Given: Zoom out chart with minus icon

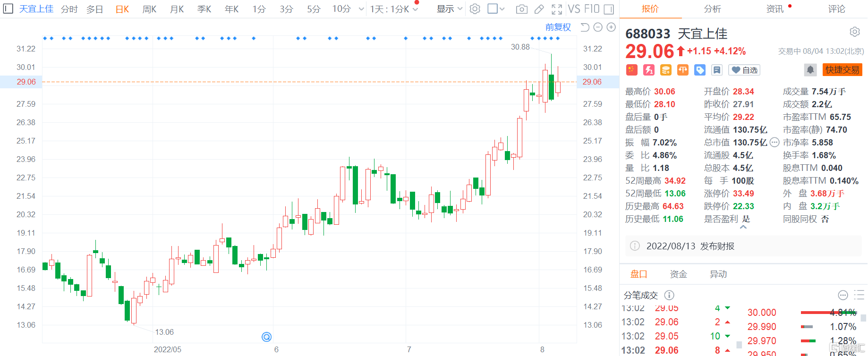Looking at the screenshot, I should click(x=598, y=27).
